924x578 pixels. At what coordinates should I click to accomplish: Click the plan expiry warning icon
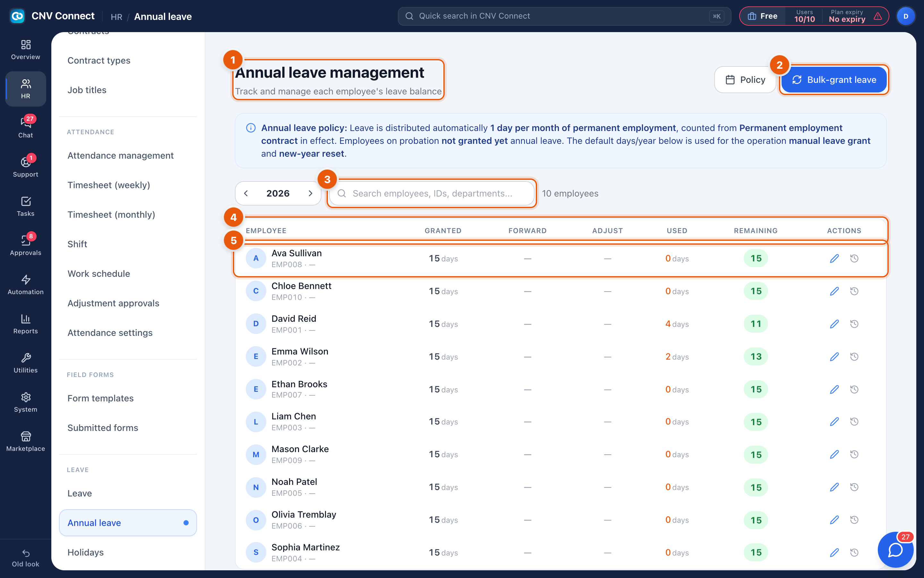click(877, 16)
